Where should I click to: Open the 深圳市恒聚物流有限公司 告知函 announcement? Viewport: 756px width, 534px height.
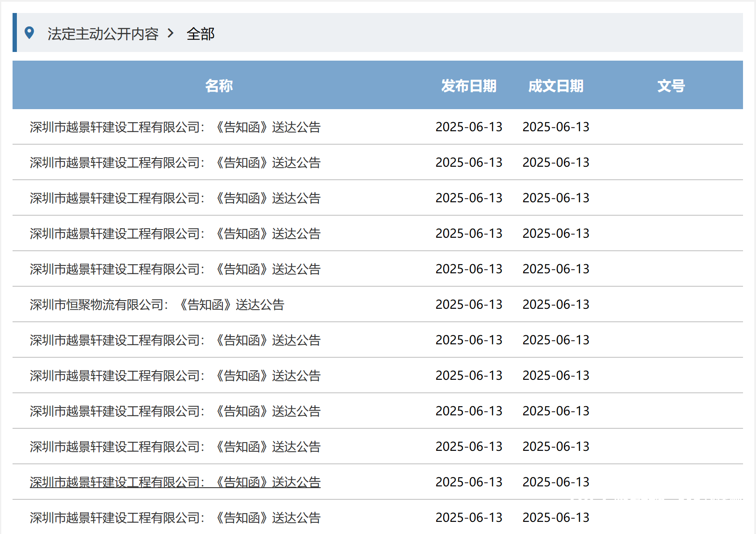click(157, 304)
